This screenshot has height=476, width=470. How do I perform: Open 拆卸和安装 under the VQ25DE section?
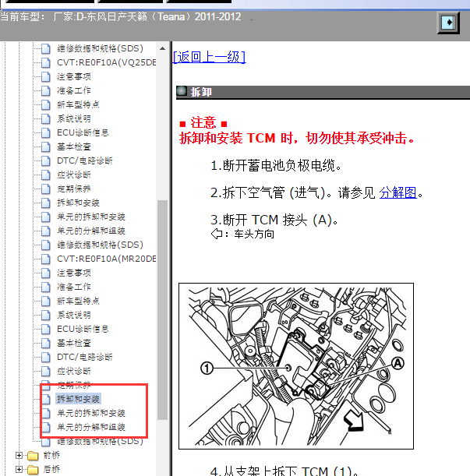[x=78, y=203]
